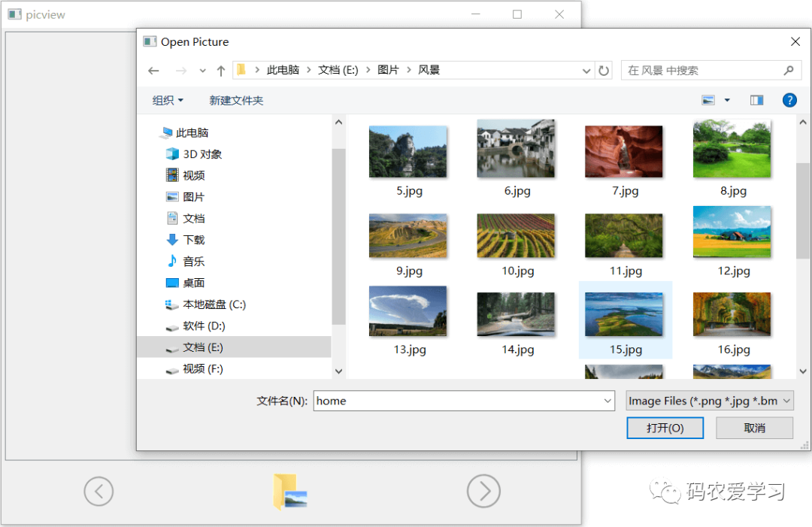Viewport: 812px width, 527px height.
Task: Select 视频 library in sidebar
Action: (186, 175)
